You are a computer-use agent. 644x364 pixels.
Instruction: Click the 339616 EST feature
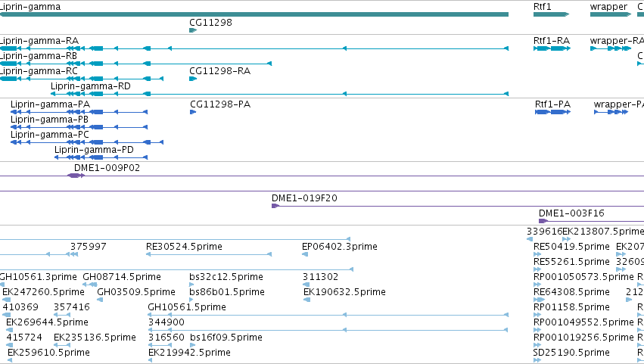point(530,239)
